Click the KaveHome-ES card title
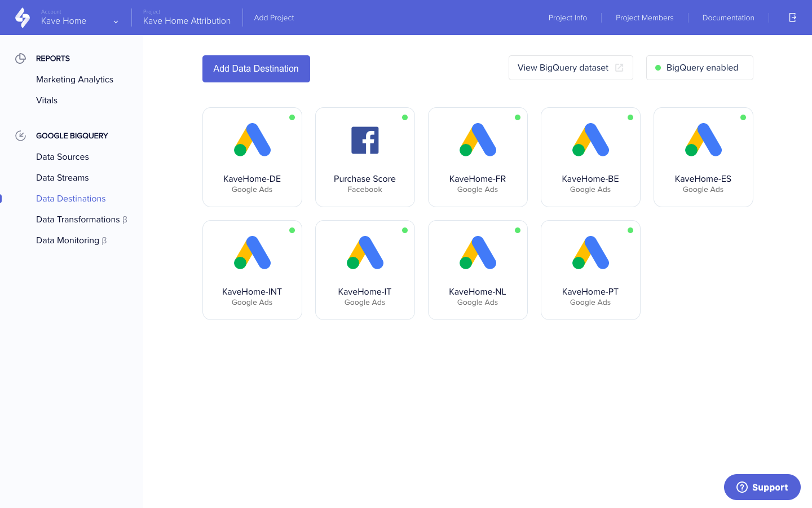This screenshot has width=812, height=508. 703,179
